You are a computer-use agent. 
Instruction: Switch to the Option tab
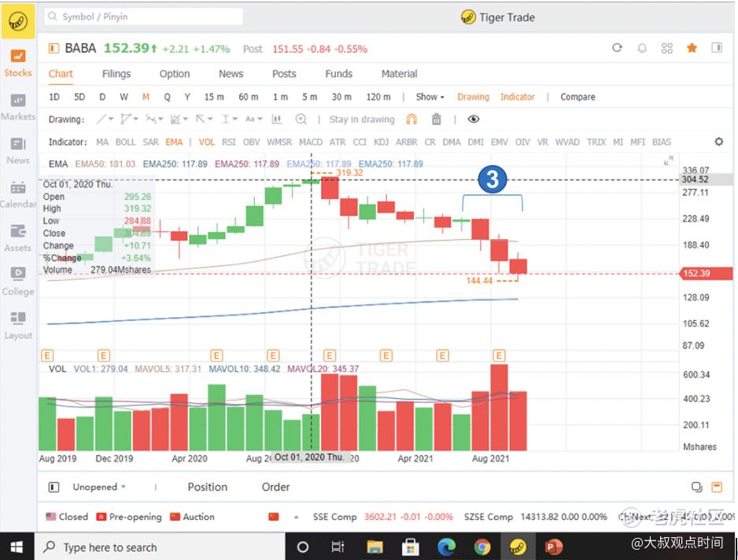point(175,74)
